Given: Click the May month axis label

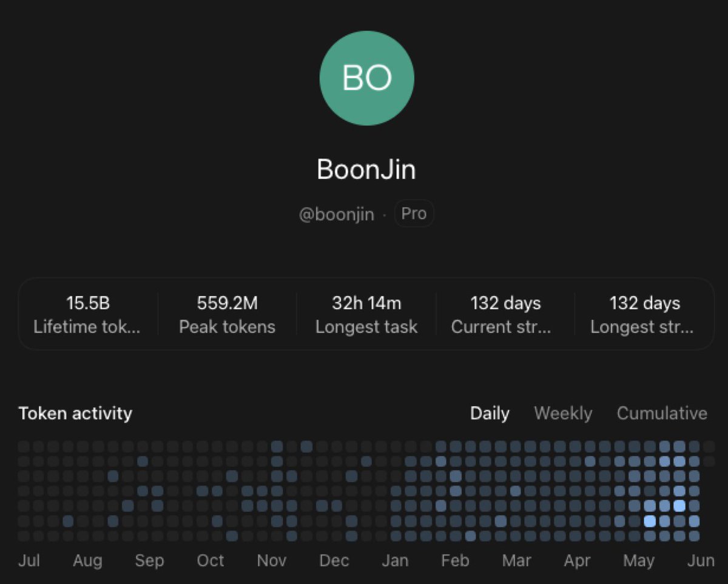Looking at the screenshot, I should pyautogui.click(x=639, y=560).
